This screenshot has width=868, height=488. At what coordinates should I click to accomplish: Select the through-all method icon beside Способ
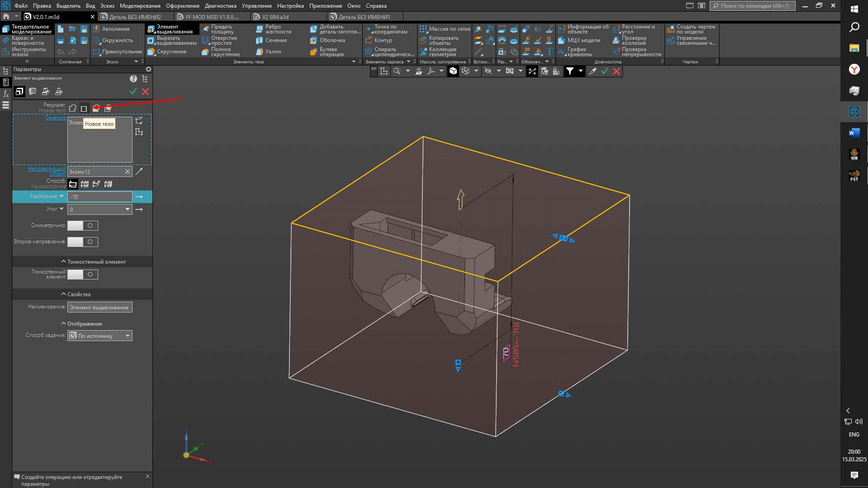pos(85,184)
